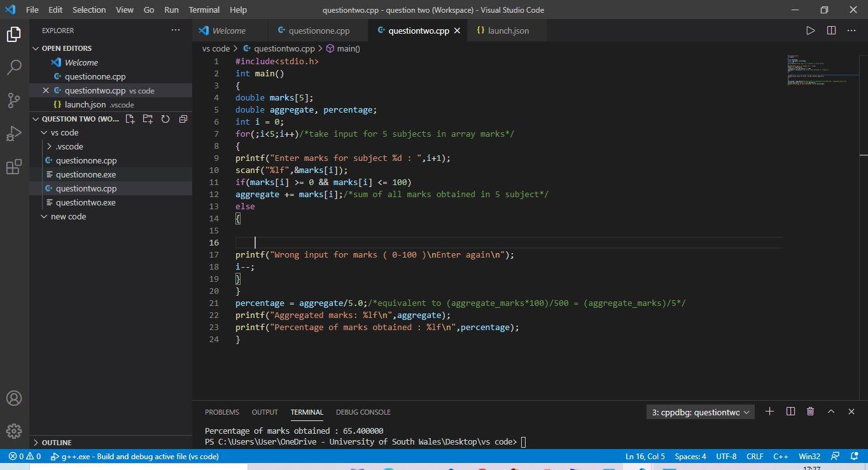Screen dimensions: 868x470
Task: Expand the Outline section
Action: (57, 443)
